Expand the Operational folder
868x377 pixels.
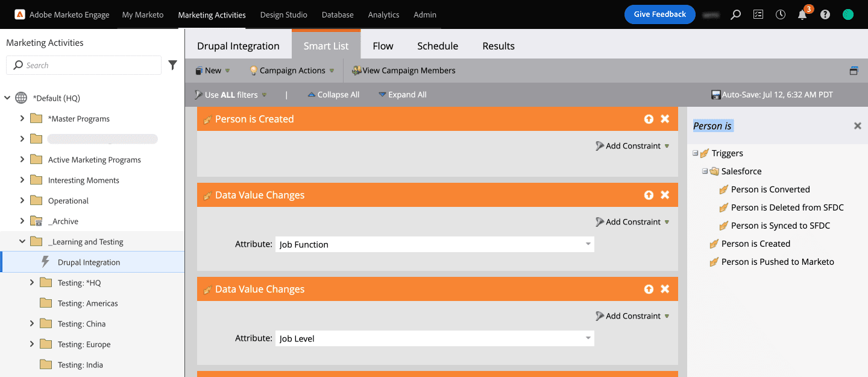[x=22, y=200]
